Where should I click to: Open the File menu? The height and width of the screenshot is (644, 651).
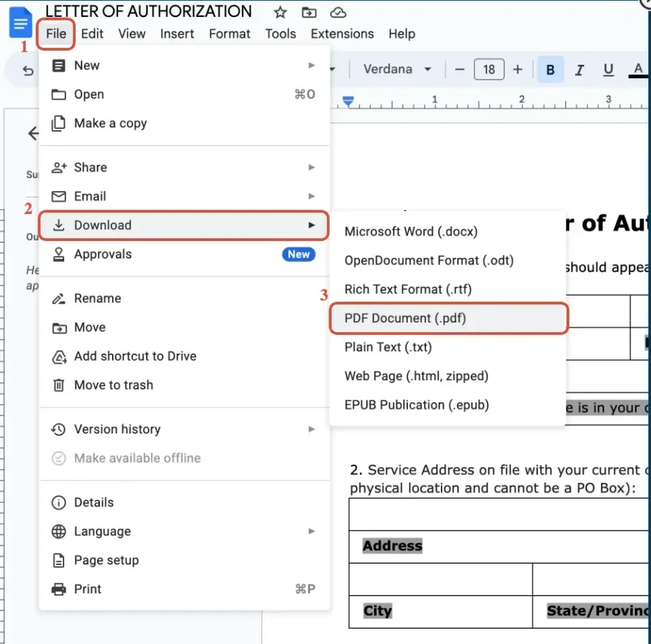(x=56, y=34)
